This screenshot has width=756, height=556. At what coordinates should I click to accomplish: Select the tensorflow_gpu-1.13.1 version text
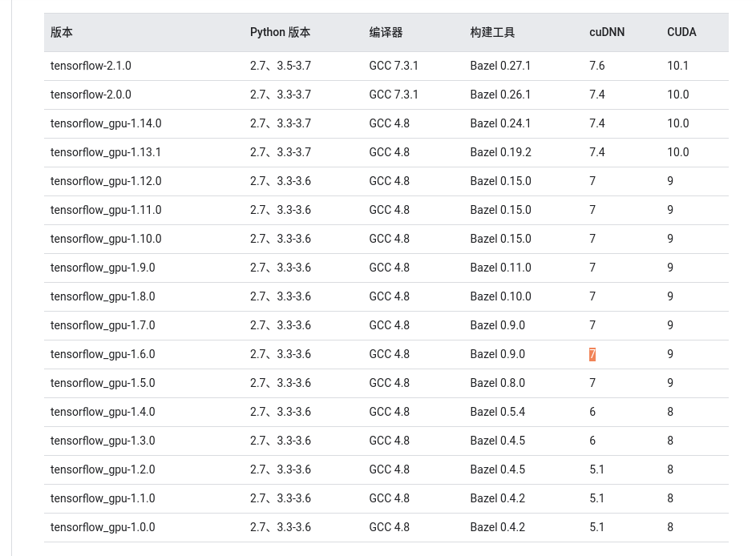click(106, 152)
